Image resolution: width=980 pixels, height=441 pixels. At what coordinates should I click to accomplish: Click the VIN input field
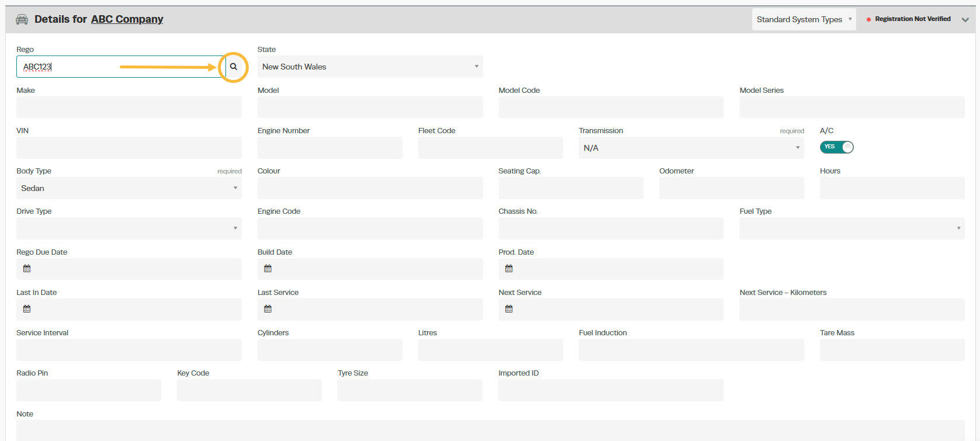pos(129,148)
